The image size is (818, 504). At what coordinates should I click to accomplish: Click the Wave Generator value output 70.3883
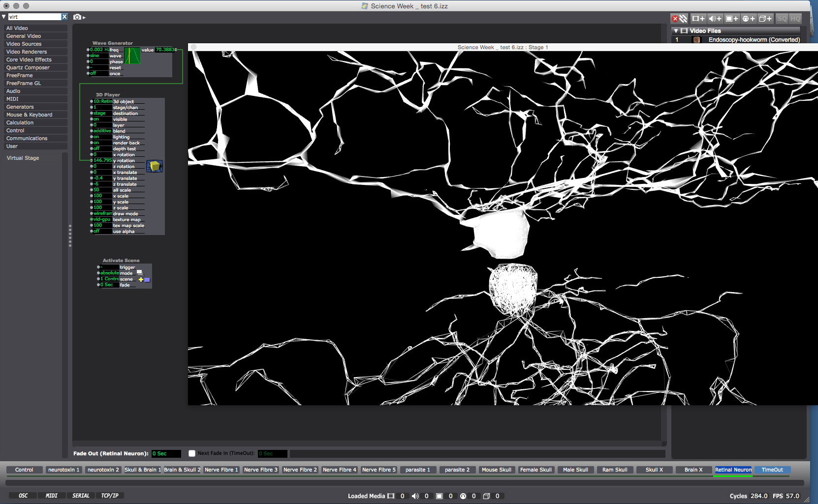tap(165, 50)
